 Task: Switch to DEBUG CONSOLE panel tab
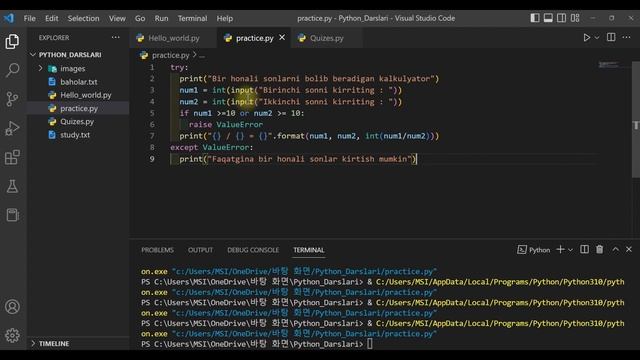coord(253,250)
